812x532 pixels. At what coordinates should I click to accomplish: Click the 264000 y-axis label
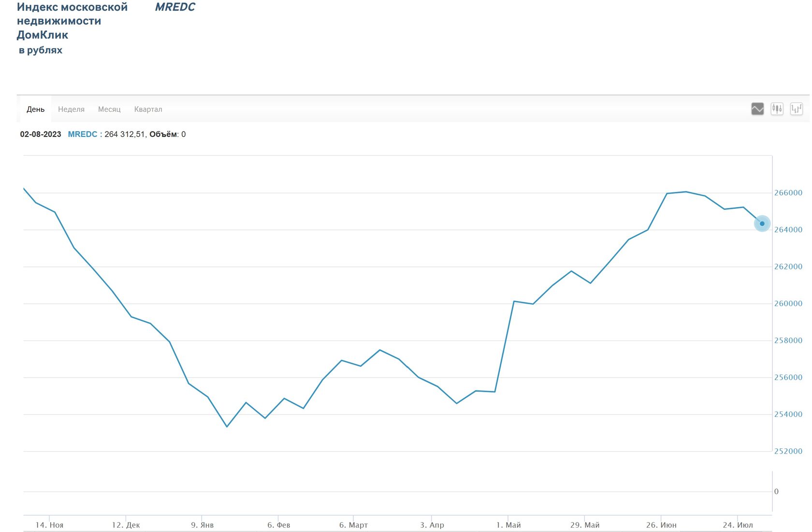[788, 230]
